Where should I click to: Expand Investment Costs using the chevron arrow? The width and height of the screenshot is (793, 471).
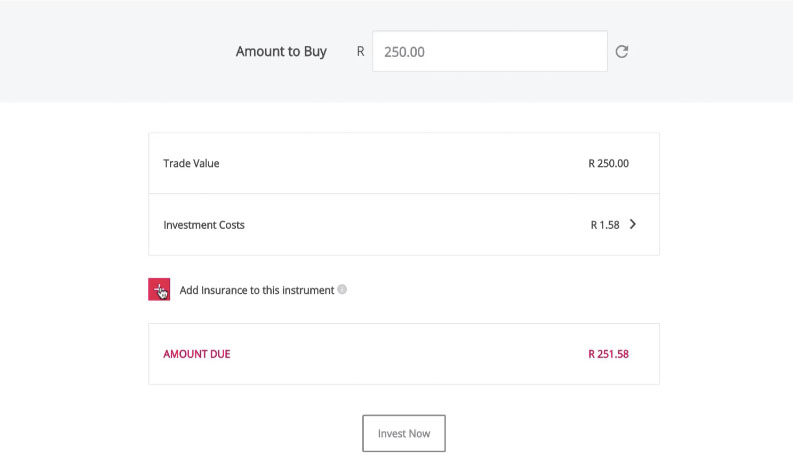point(633,225)
